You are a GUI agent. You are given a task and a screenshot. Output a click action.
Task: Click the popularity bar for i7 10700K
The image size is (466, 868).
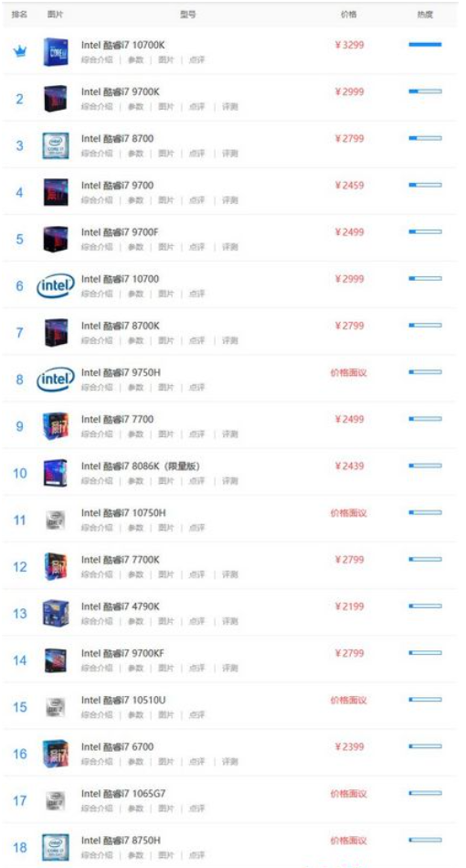pyautogui.click(x=425, y=44)
